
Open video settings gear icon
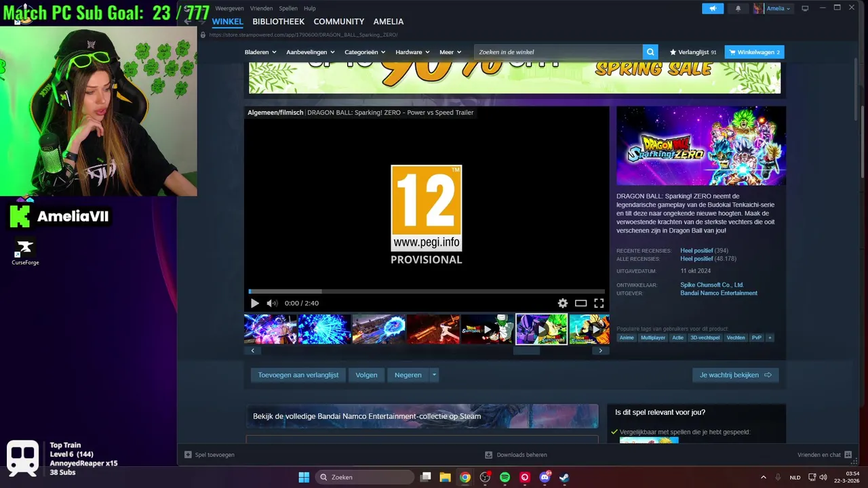coord(562,303)
